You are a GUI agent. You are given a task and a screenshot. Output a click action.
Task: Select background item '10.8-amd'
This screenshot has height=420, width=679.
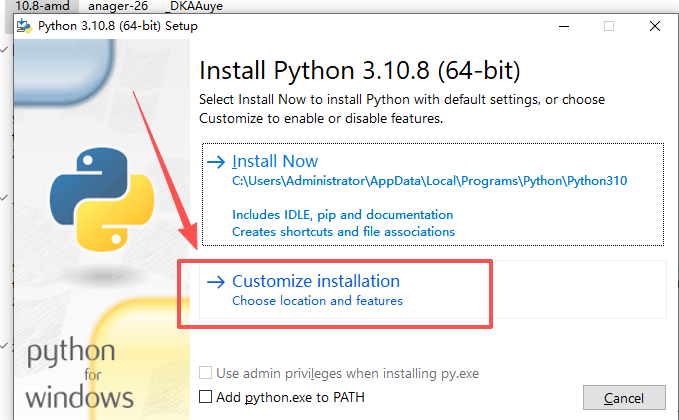(42, 6)
